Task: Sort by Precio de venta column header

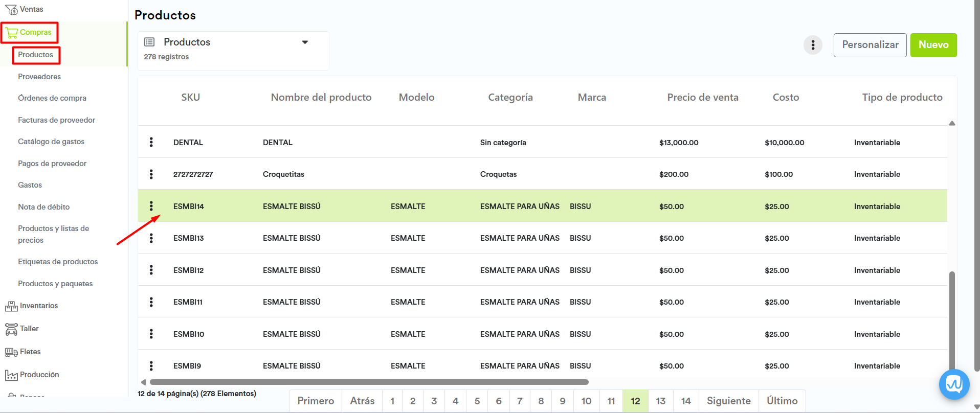Action: (x=702, y=97)
